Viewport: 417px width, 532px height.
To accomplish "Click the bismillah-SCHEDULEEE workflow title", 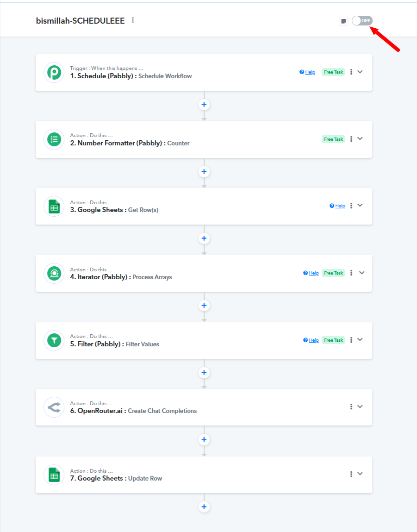I will click(81, 21).
